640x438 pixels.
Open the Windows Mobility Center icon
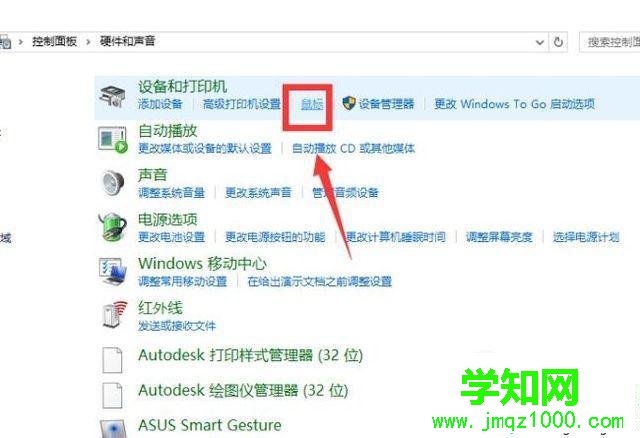click(112, 271)
